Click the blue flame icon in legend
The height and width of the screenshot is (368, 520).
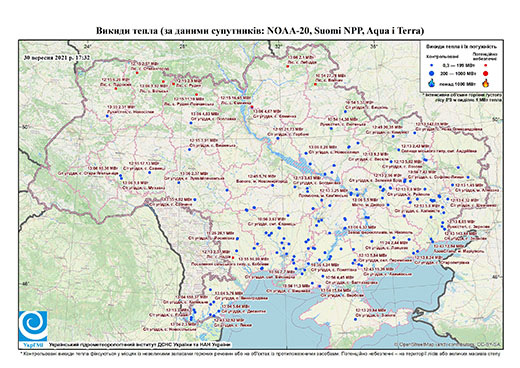432,83
